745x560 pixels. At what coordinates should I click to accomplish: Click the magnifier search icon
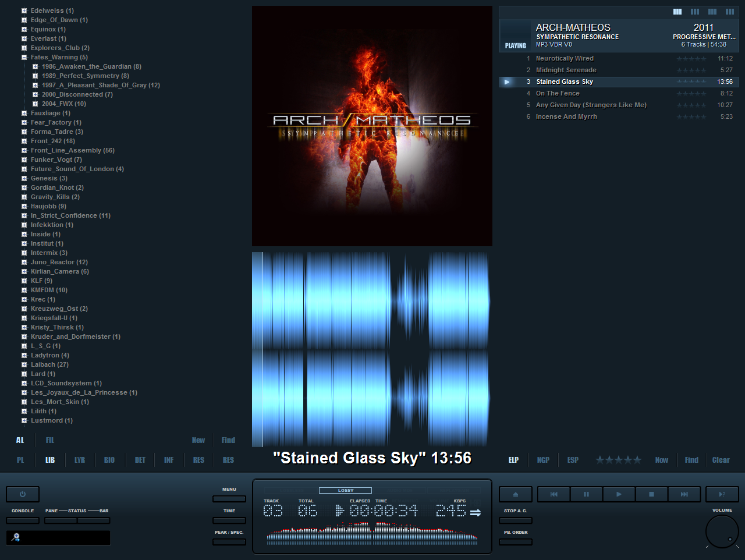(x=16, y=537)
